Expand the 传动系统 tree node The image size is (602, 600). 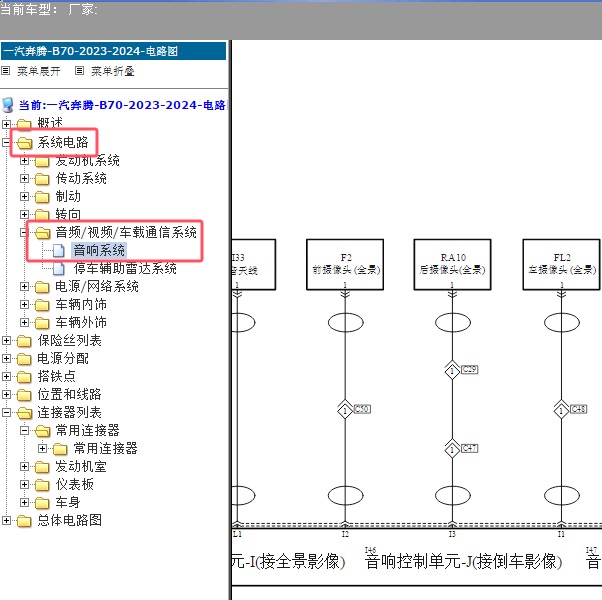pyautogui.click(x=24, y=179)
